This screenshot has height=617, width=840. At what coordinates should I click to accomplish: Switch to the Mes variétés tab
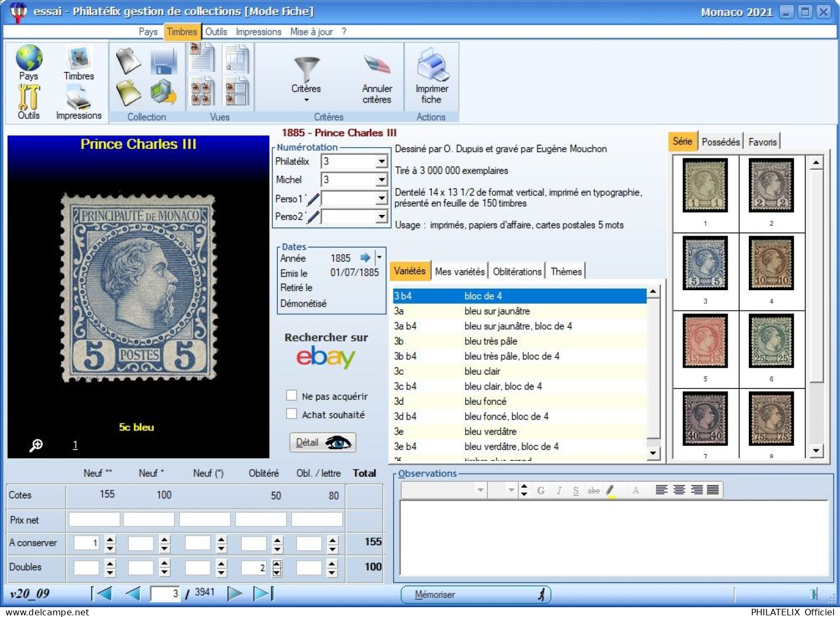[x=460, y=272]
